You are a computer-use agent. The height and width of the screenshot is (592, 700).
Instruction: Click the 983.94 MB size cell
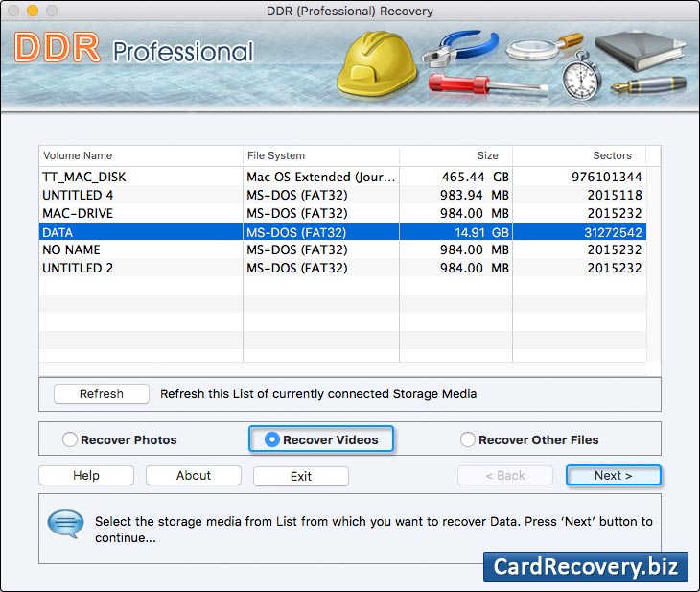tap(455, 195)
